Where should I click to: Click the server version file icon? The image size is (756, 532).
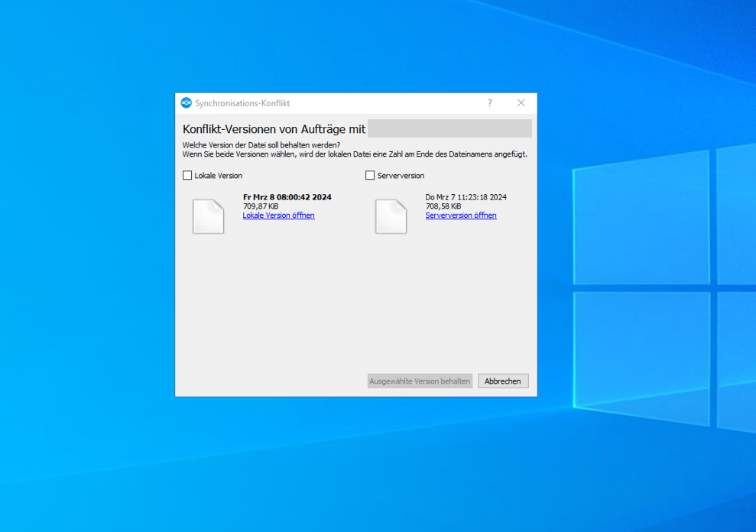click(x=391, y=216)
